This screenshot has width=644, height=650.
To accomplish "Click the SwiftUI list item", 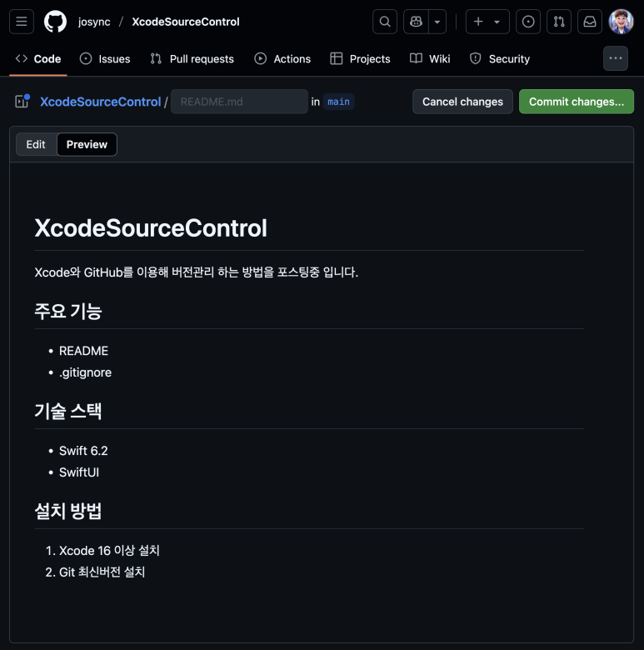I will (x=79, y=472).
